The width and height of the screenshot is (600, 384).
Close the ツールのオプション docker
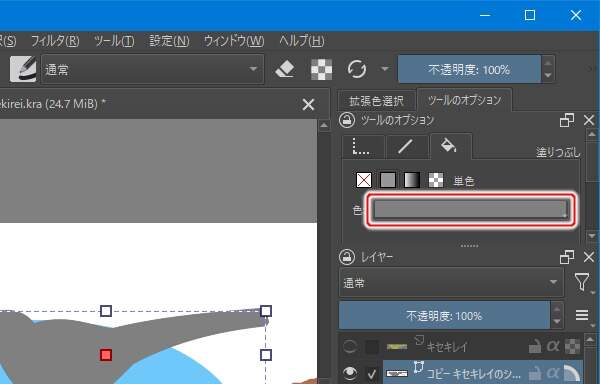[589, 120]
